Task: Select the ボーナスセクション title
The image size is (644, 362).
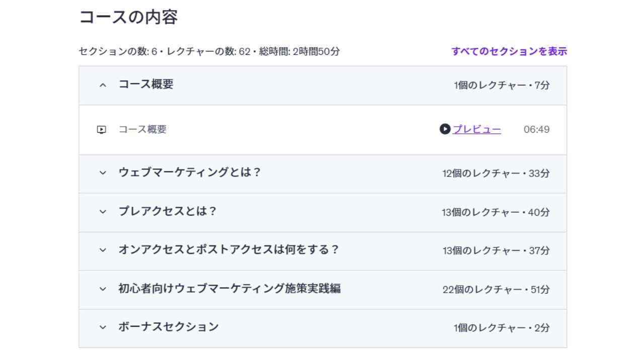Action: pos(169,327)
